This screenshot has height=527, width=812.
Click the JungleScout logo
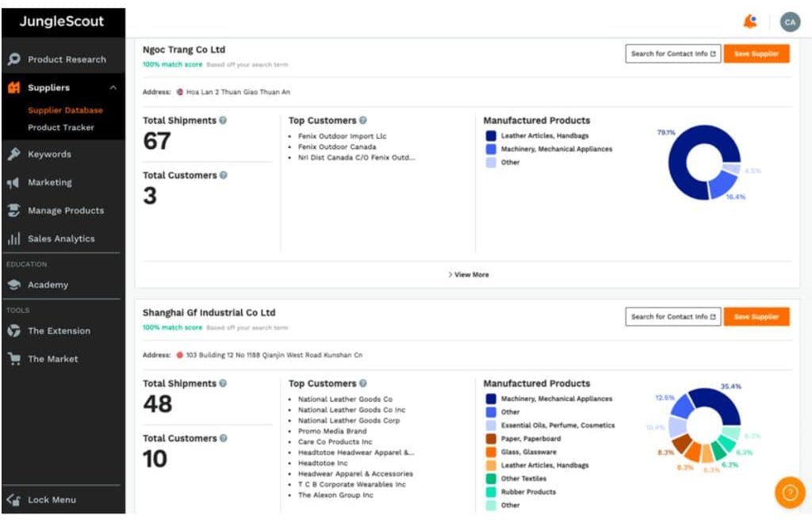coord(62,21)
